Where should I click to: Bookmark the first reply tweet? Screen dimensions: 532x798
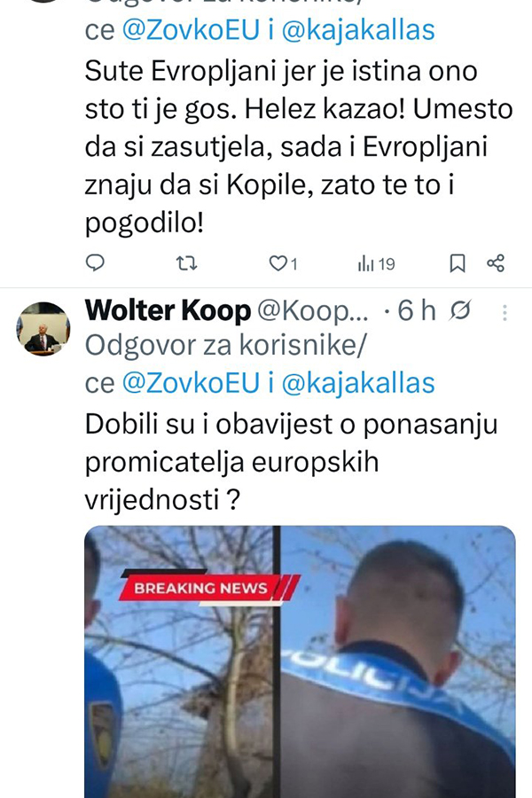[458, 263]
